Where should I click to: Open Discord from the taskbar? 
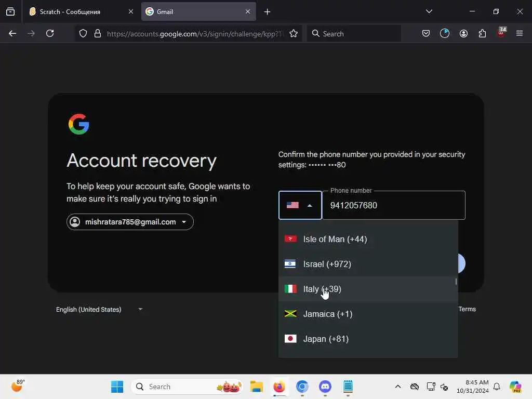click(x=325, y=387)
